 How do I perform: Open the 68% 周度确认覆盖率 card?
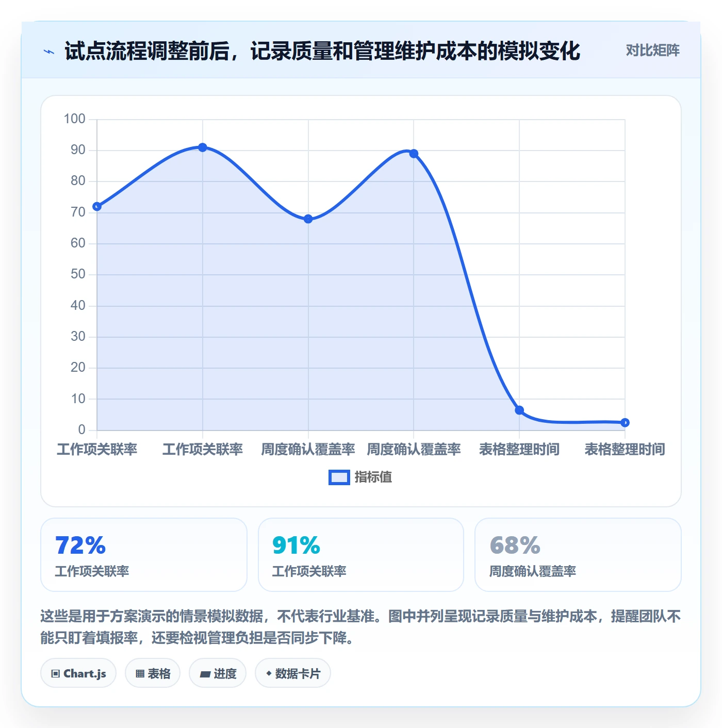coord(578,555)
